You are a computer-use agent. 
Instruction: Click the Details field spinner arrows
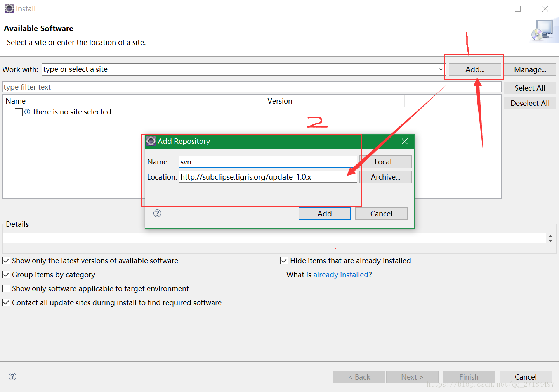(550, 238)
